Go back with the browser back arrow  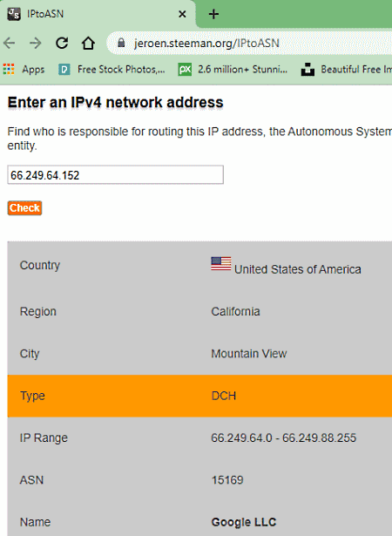pos(10,43)
